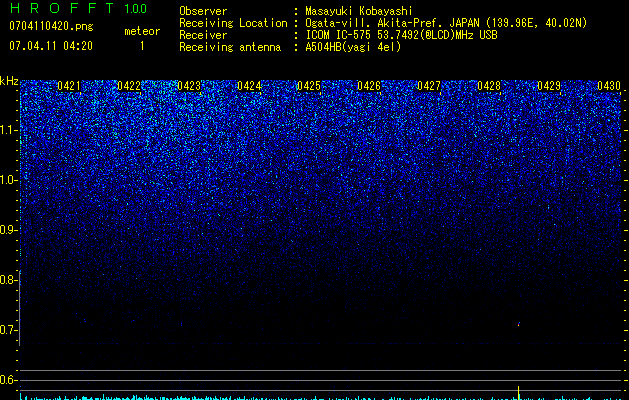Click the 0.8 kHz frequency tick label
Image resolution: width=629 pixels, height=400 pixels.
[x=8, y=280]
